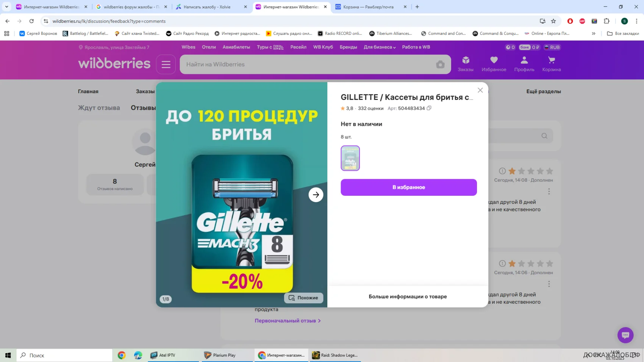The width and height of the screenshot is (644, 362).
Task: Expand Первоначальный отзыв link
Action: [x=287, y=321]
